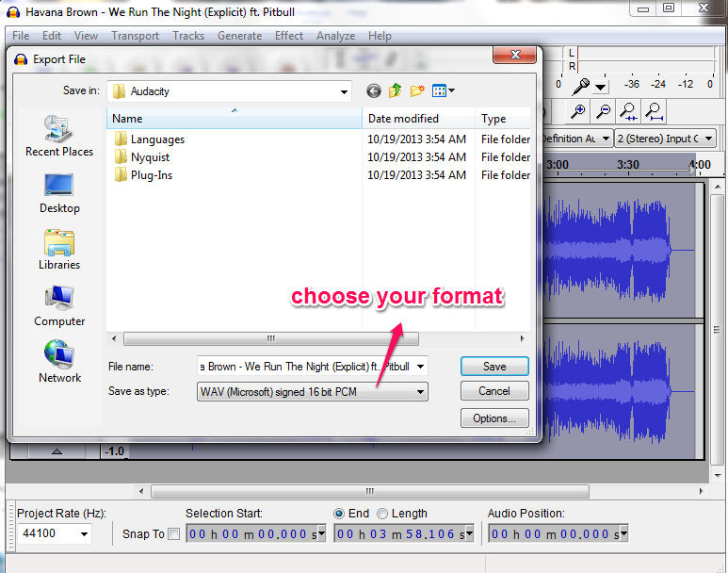This screenshot has height=573, width=728.
Task: Open the 2 (Stereo) Input channels dropdown
Action: 708,139
